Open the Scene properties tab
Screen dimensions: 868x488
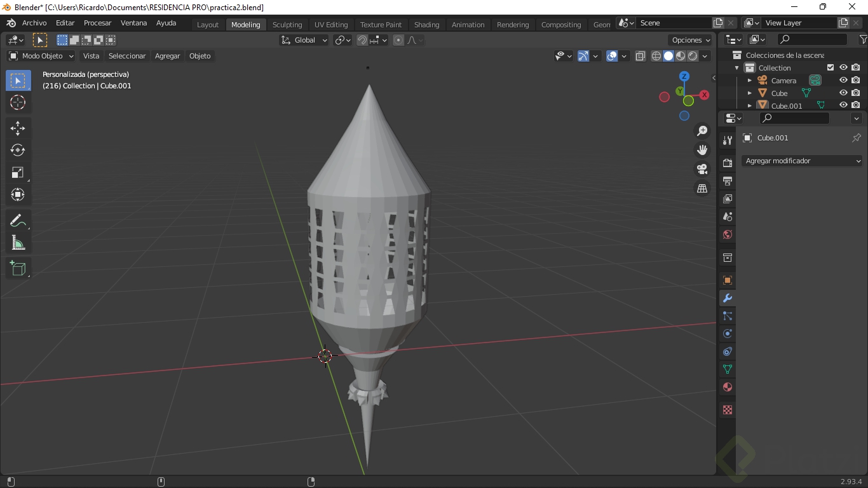click(728, 217)
